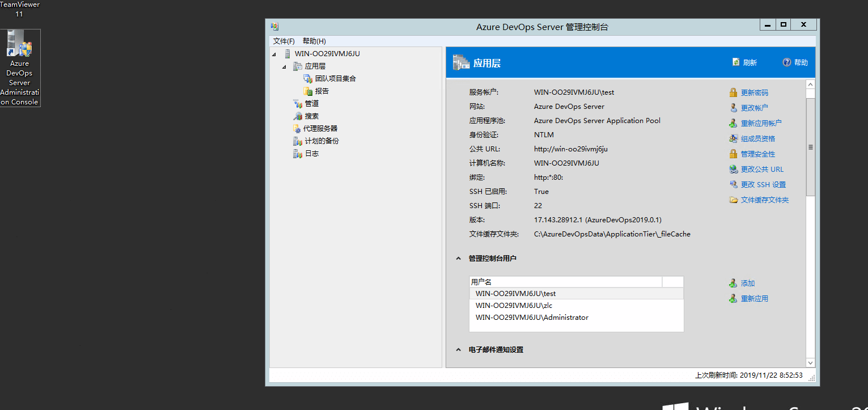Select 计划的备份 in the tree
Screen dimensions: 868x410
point(321,141)
